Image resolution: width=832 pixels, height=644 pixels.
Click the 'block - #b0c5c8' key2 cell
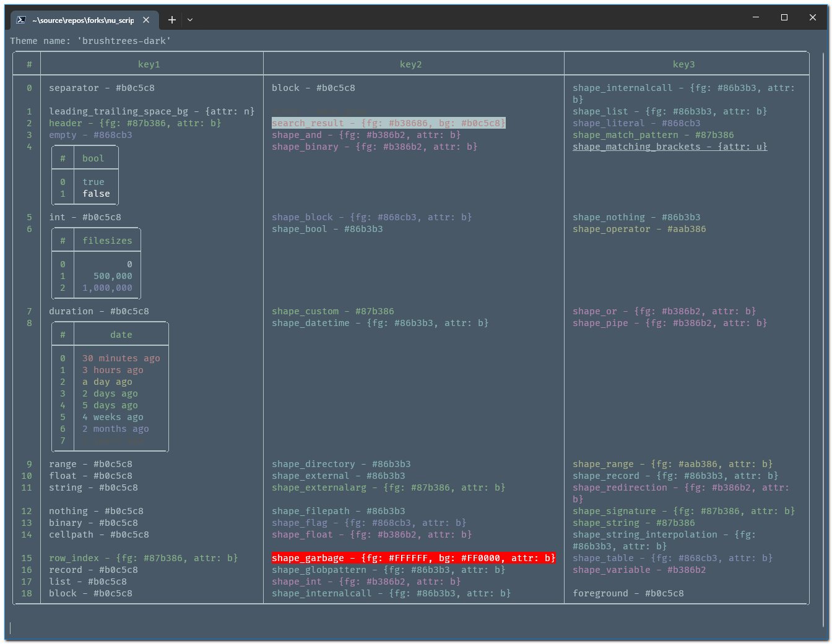314,88
